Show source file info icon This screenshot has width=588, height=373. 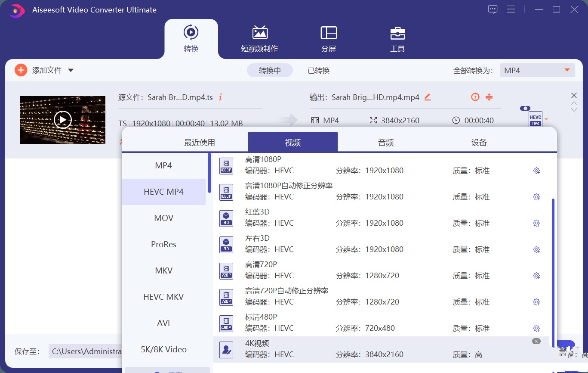pos(220,97)
